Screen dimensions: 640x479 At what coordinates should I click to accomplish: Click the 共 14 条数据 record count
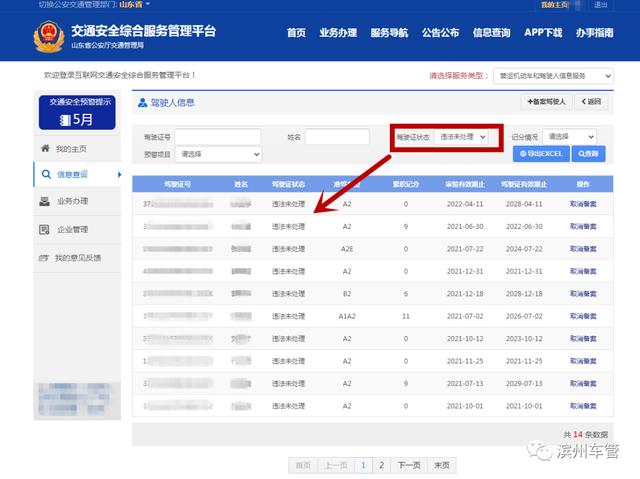(x=586, y=435)
